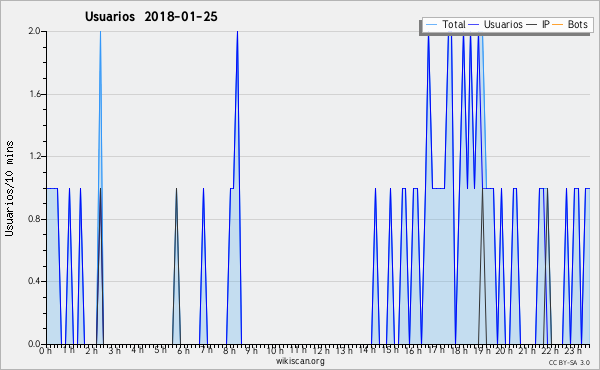Screen dimensions: 600x370
Task: Select the 'Bots' legend entry
Action: (x=577, y=24)
